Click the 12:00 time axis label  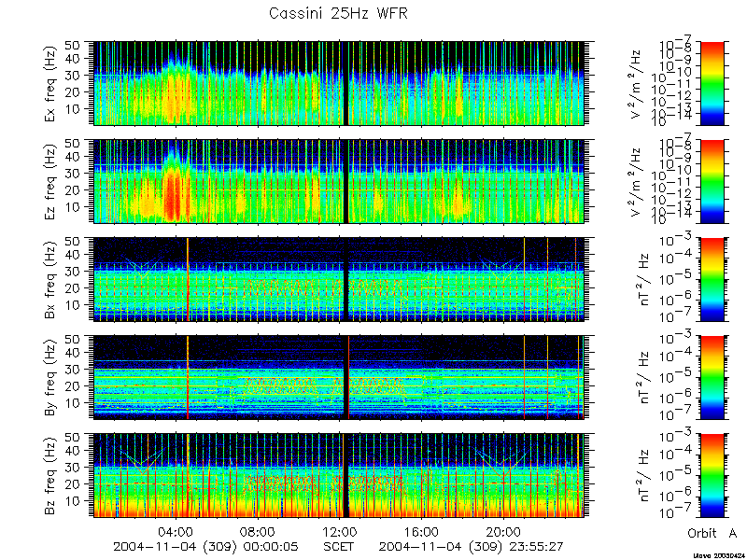[x=339, y=531]
